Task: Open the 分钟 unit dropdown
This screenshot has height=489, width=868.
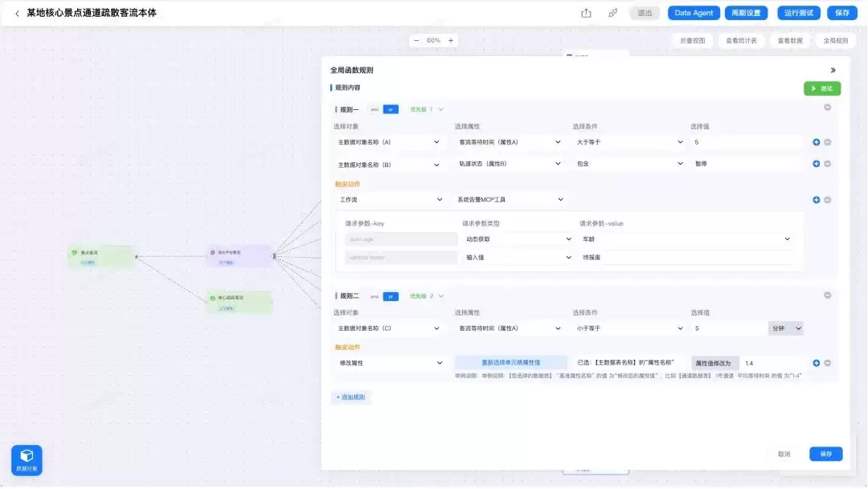Action: (x=785, y=328)
